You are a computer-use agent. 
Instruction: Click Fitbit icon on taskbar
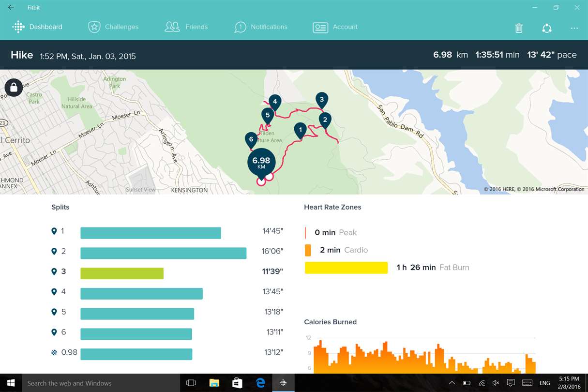[284, 383]
